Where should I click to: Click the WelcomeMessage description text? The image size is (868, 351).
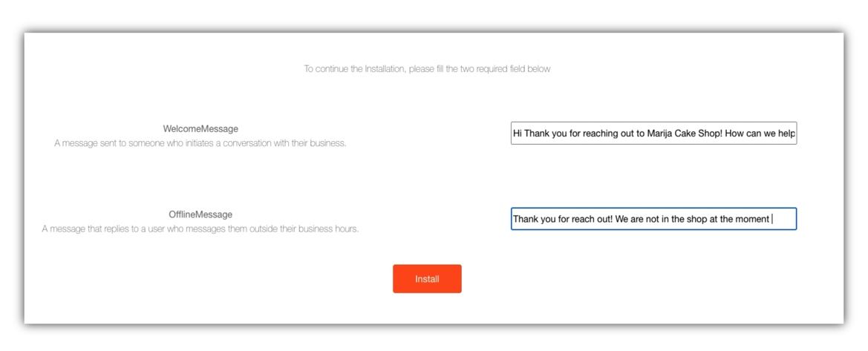[200, 143]
